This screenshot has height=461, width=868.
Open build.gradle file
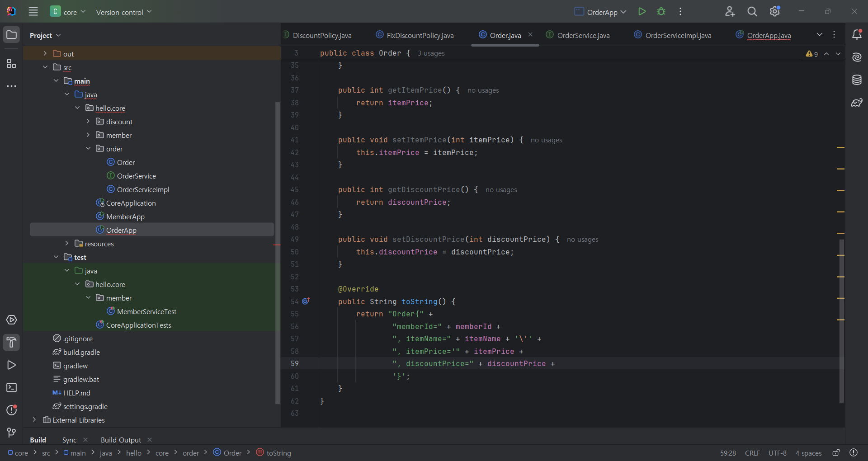pyautogui.click(x=81, y=352)
